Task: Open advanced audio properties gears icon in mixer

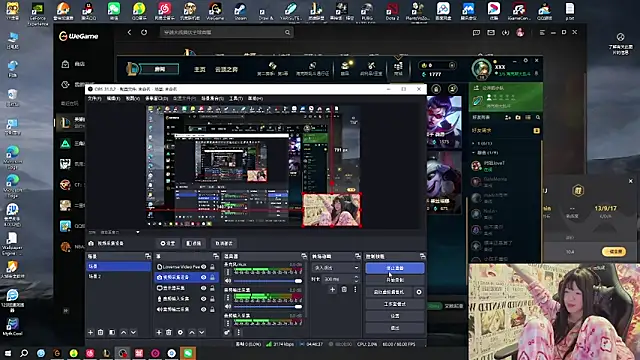Action: pos(227,332)
